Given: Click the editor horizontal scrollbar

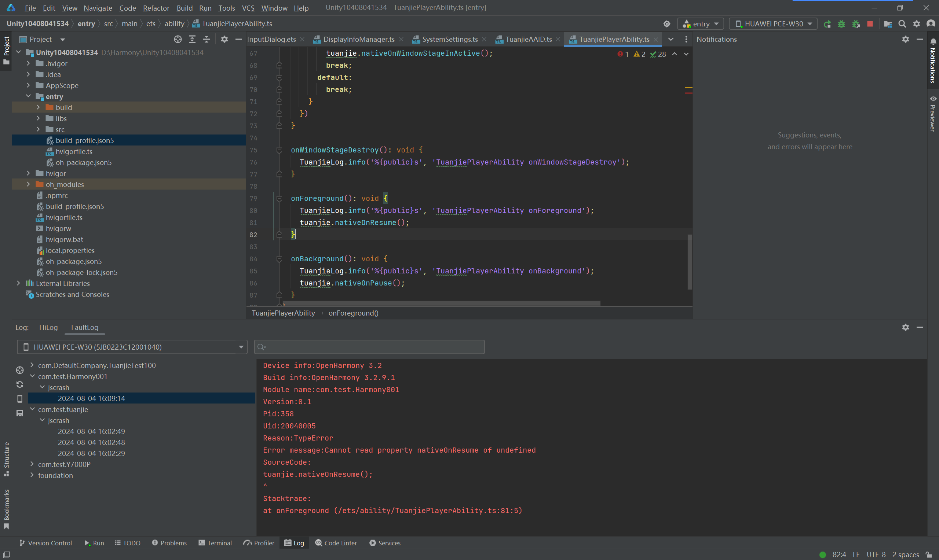Looking at the screenshot, I should (441, 303).
